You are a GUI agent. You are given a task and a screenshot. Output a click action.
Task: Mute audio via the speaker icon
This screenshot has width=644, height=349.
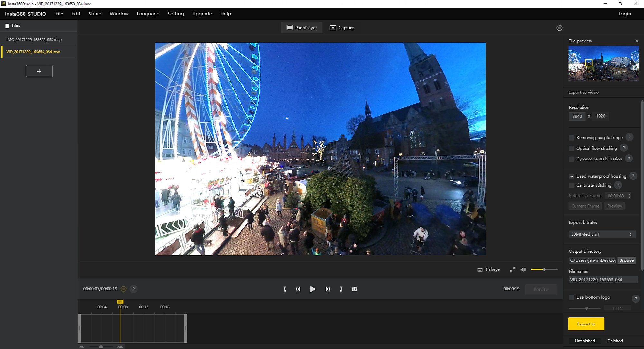coord(523,270)
